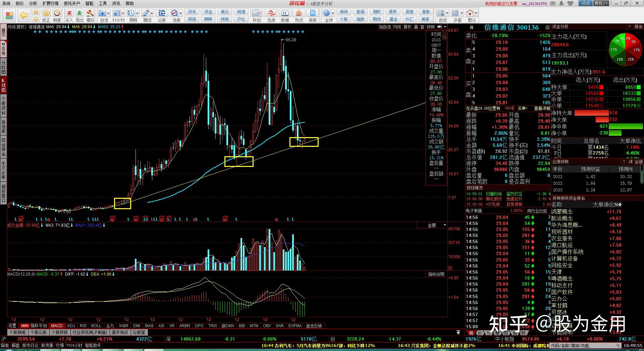Select the K线图 side tab

tap(3, 85)
